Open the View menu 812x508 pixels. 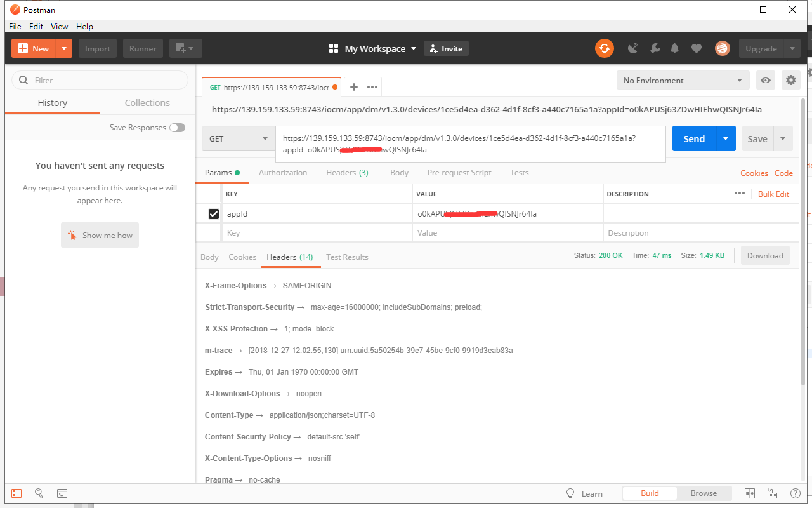tap(60, 26)
